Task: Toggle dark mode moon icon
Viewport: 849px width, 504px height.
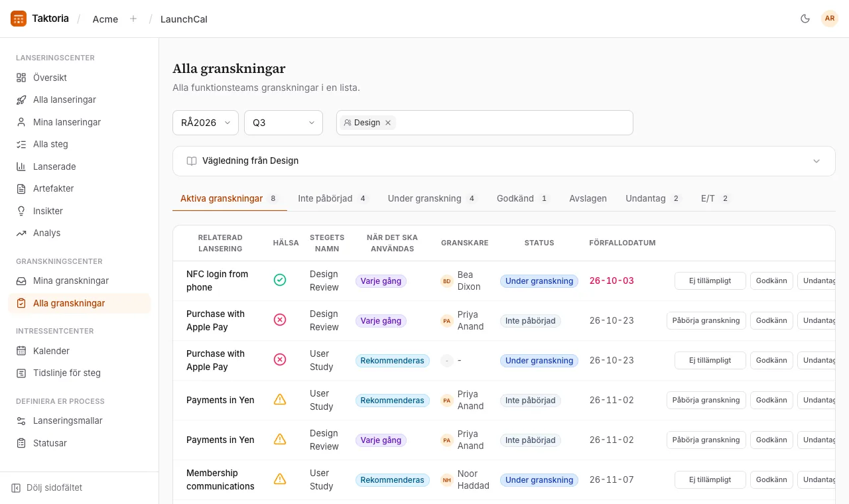Action: coord(805,19)
